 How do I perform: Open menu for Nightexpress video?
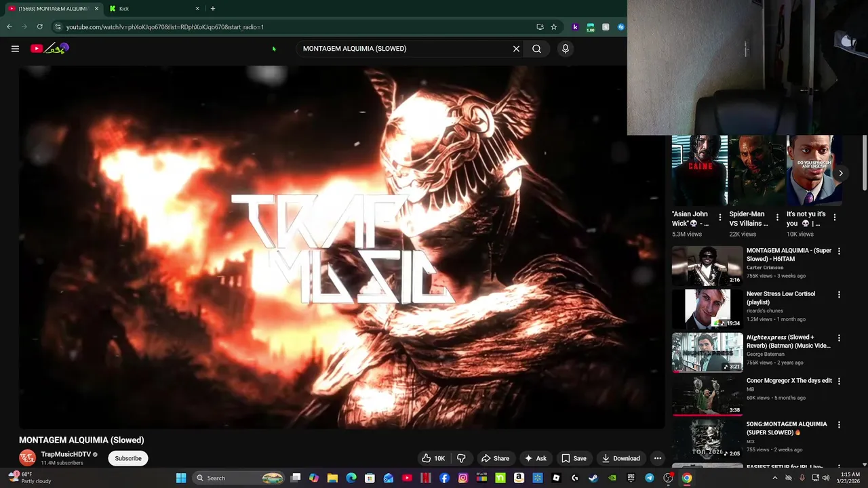839,338
